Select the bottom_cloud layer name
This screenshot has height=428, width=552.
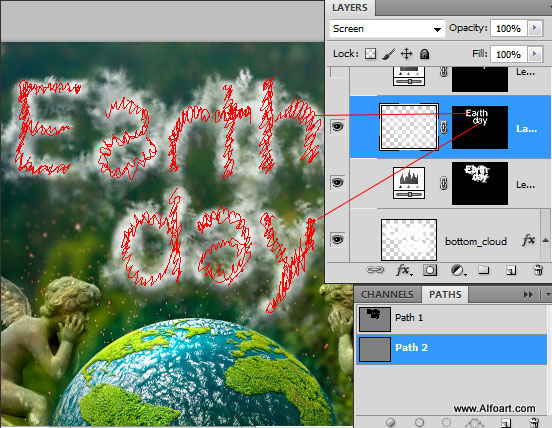[x=476, y=241]
